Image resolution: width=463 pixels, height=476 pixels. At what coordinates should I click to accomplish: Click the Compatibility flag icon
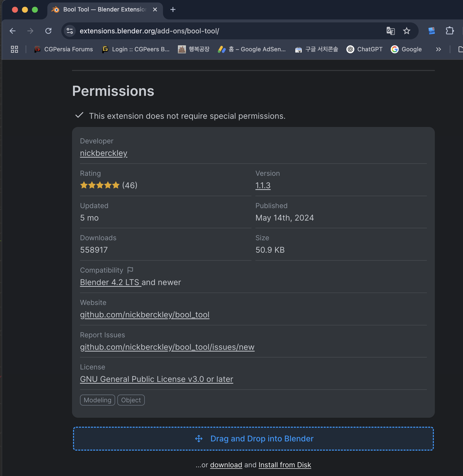(130, 270)
